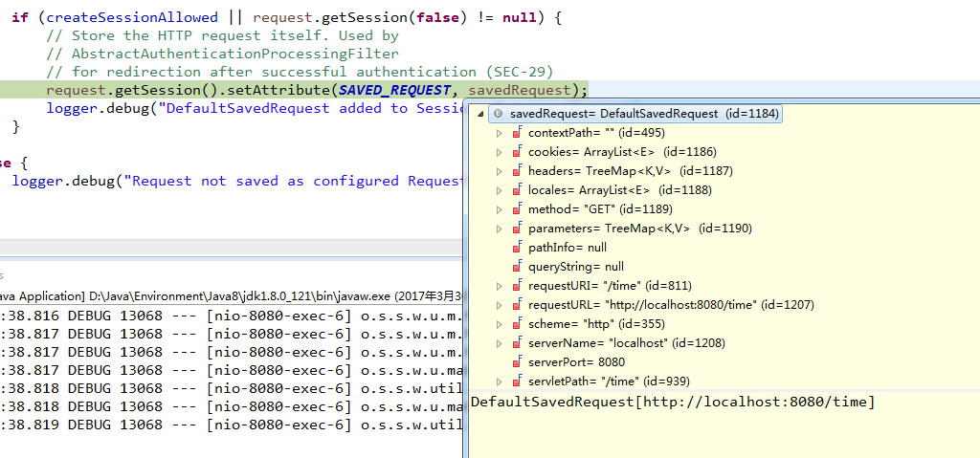
Task: Click the AbstractAuthenticationProcessingFilter comment line
Action: click(x=222, y=54)
